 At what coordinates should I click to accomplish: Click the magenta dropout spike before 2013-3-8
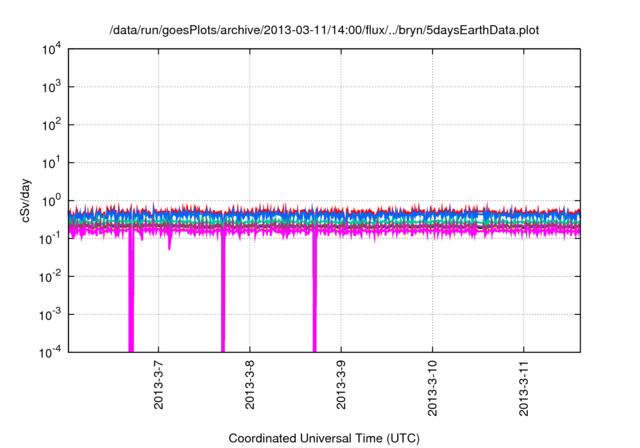point(223,292)
